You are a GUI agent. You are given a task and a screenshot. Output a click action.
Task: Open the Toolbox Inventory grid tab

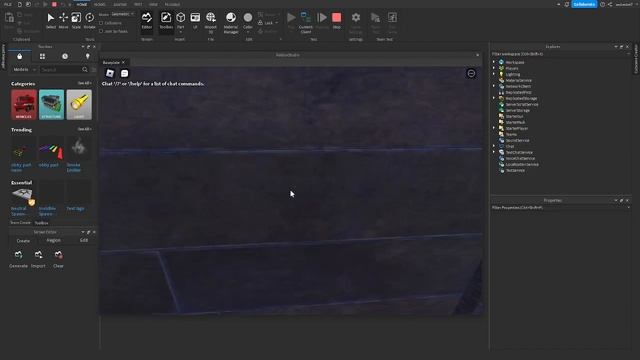[x=42, y=56]
